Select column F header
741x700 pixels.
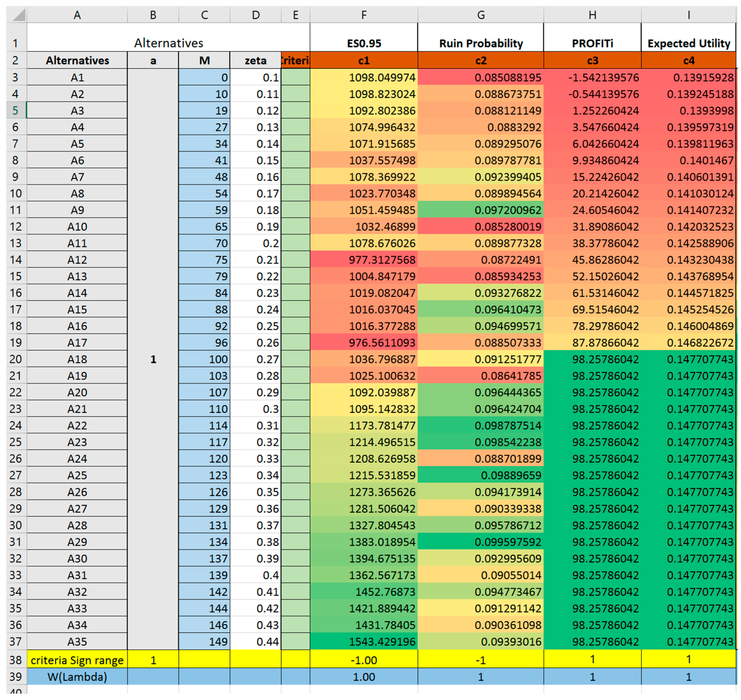364,15
